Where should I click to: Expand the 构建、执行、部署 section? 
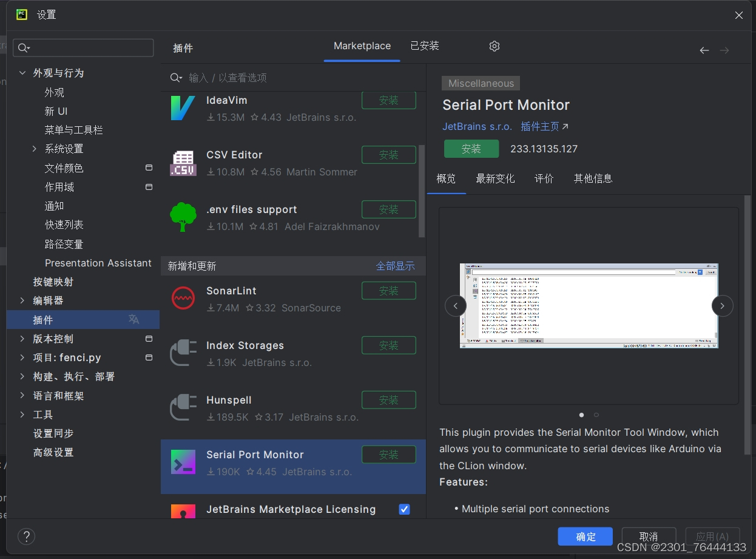22,376
